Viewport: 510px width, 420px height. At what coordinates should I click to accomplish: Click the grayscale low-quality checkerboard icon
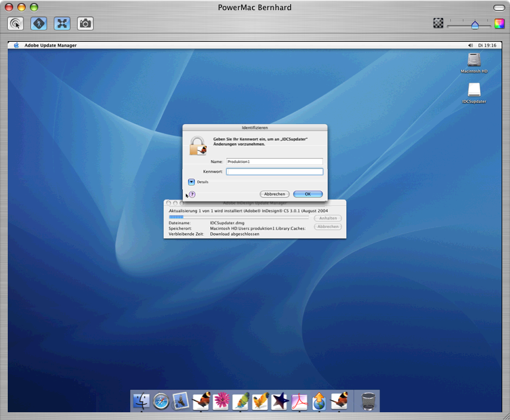point(438,23)
